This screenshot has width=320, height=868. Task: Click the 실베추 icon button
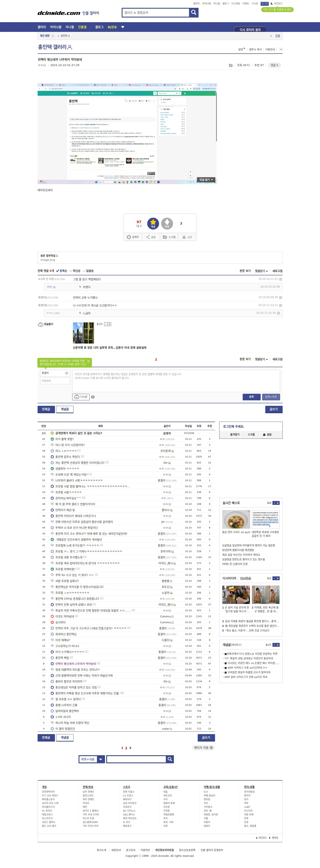[133, 237]
